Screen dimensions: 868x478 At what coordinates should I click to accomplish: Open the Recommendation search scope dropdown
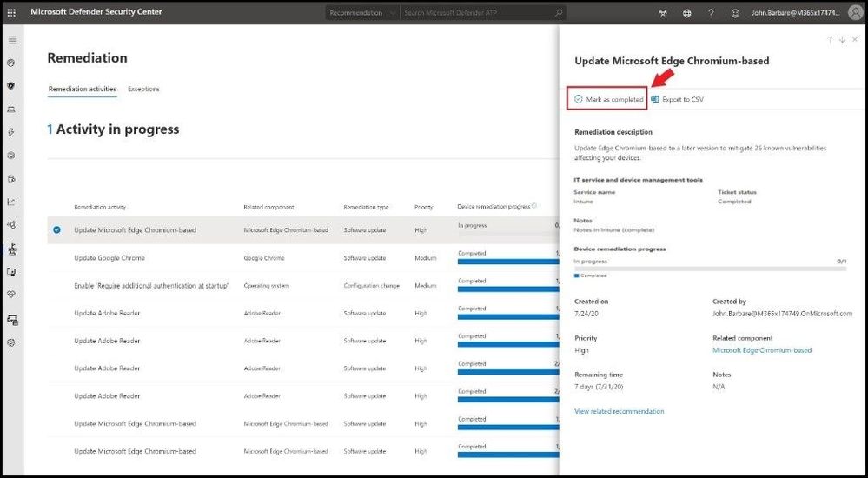point(361,12)
